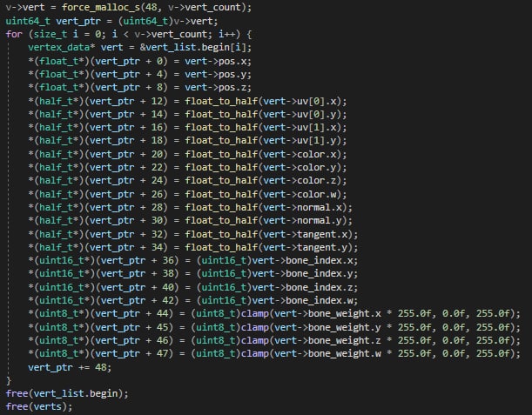Click the free(verts); statement

(39, 406)
